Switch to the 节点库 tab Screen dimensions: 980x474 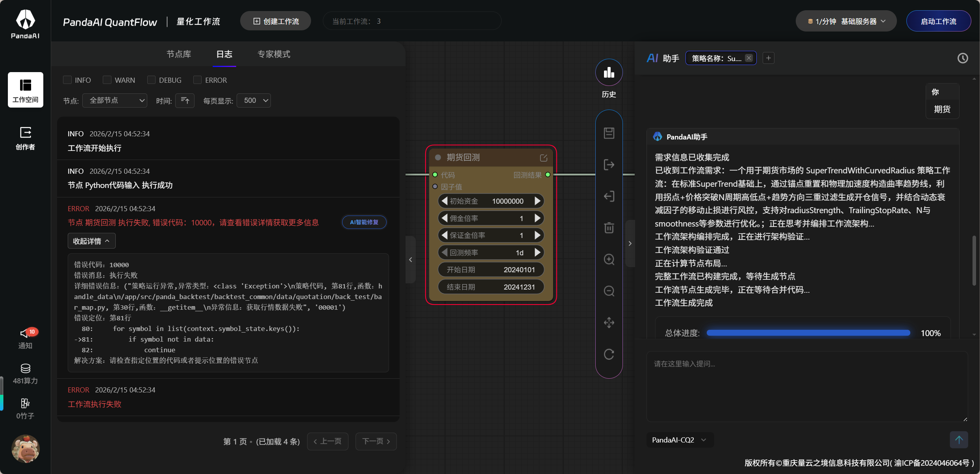click(x=179, y=54)
